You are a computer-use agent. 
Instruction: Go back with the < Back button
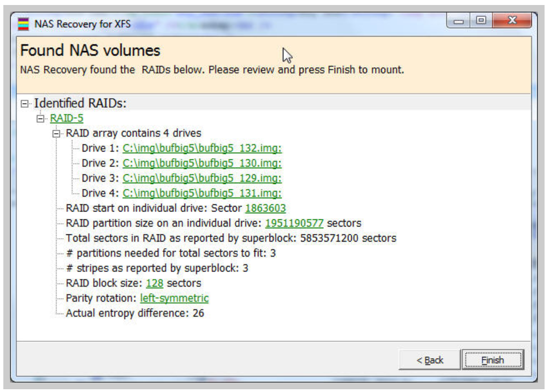pyautogui.click(x=430, y=360)
